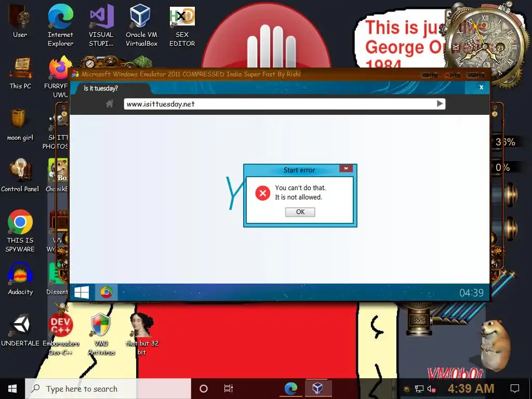Screen dimensions: 532x399
Task: Switch to VirtualBox taskbar button
Action: pos(317,389)
